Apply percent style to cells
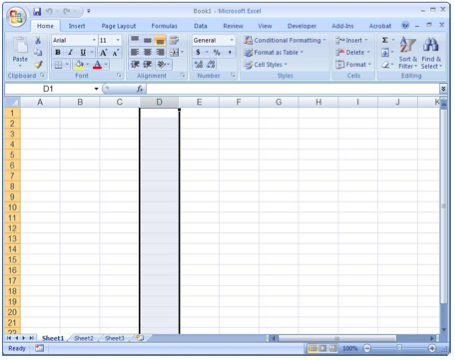This screenshot has height=360, width=455. click(217, 52)
